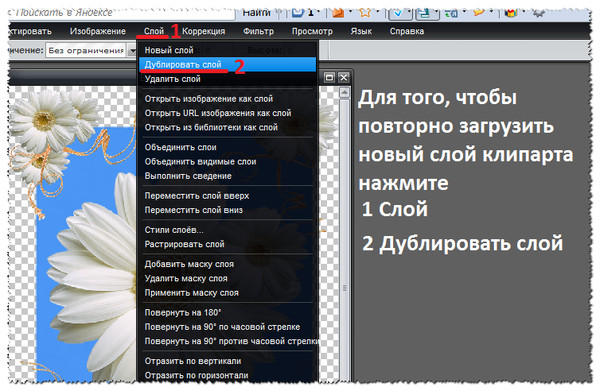This screenshot has height=391, width=600.
Task: Select Дублировать слой menu entry
Action: click(227, 64)
